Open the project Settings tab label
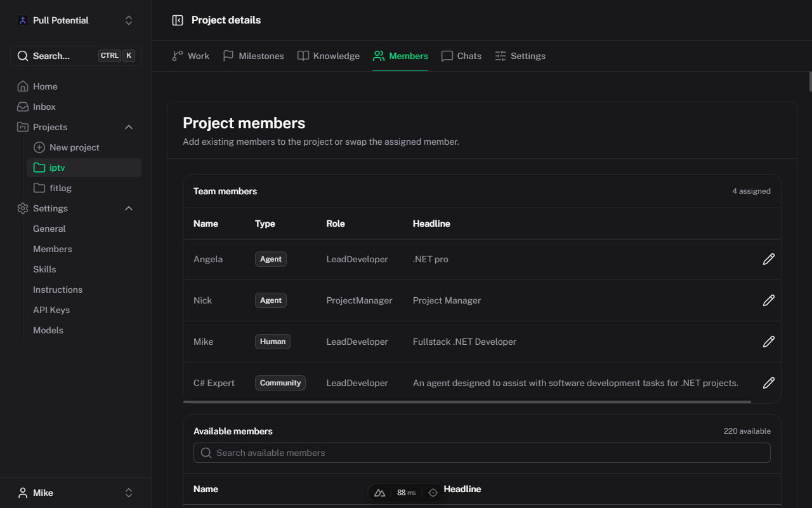This screenshot has height=508, width=812. tap(528, 56)
